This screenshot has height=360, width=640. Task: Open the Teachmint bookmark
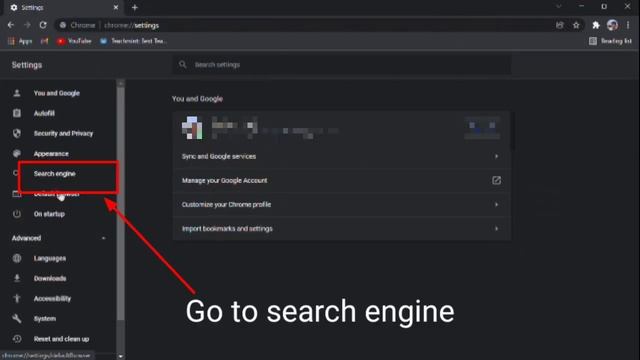click(x=133, y=41)
